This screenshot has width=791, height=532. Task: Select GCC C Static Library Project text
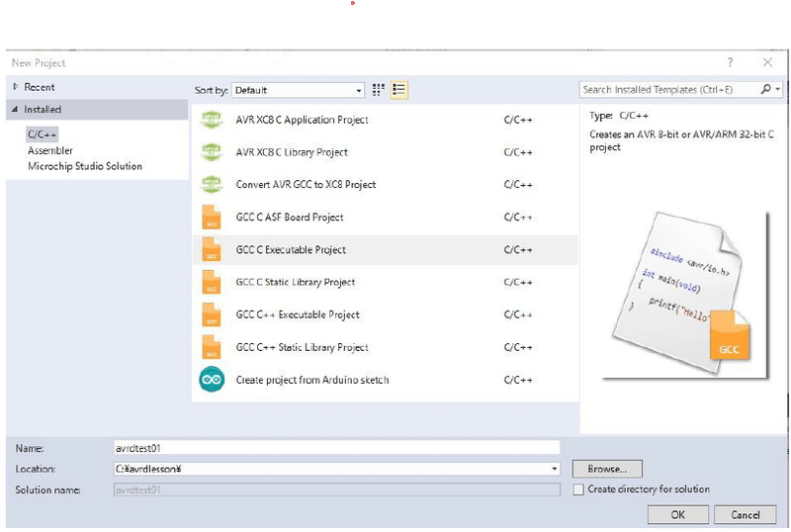(x=296, y=282)
